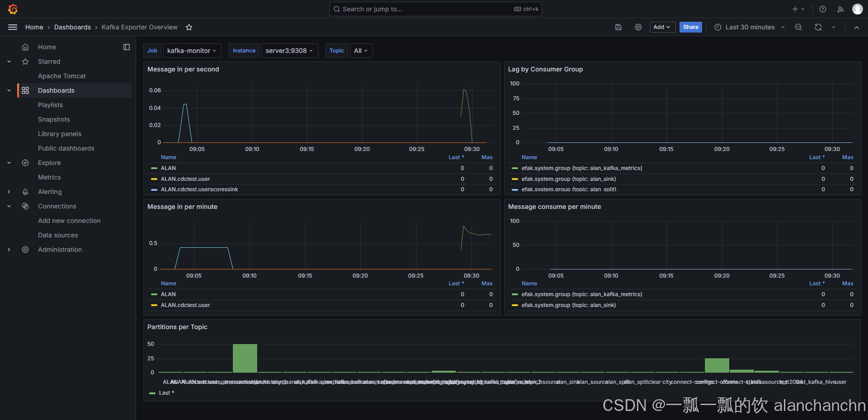
Task: Toggle ALAN.cdctest.user series in Message in per second
Action: pyautogui.click(x=185, y=179)
